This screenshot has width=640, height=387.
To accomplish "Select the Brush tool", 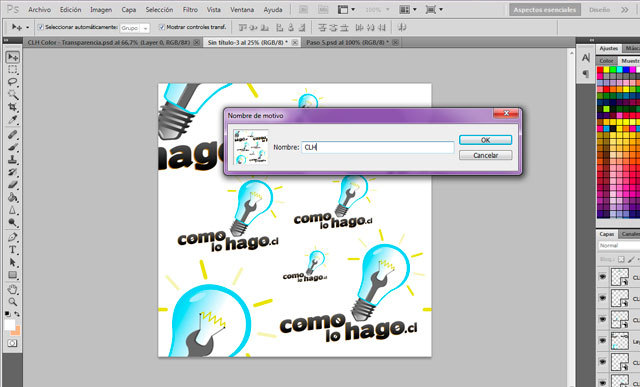I will coord(13,147).
